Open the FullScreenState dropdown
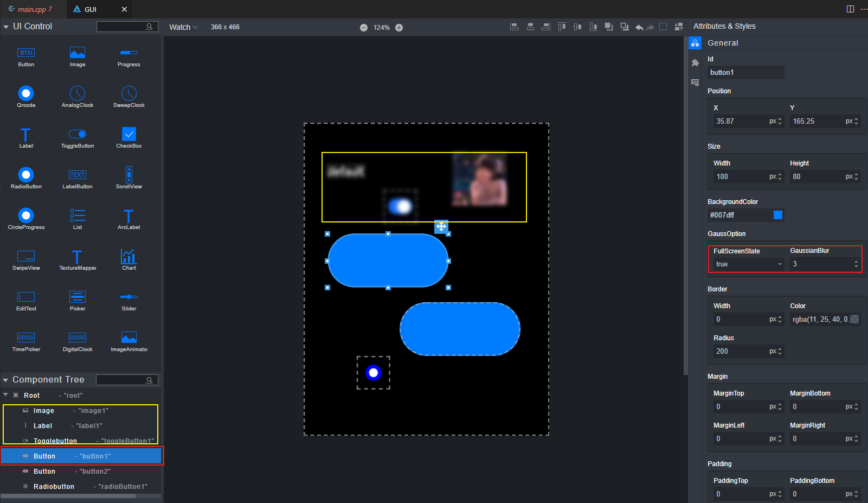This screenshot has width=868, height=503. (748, 264)
